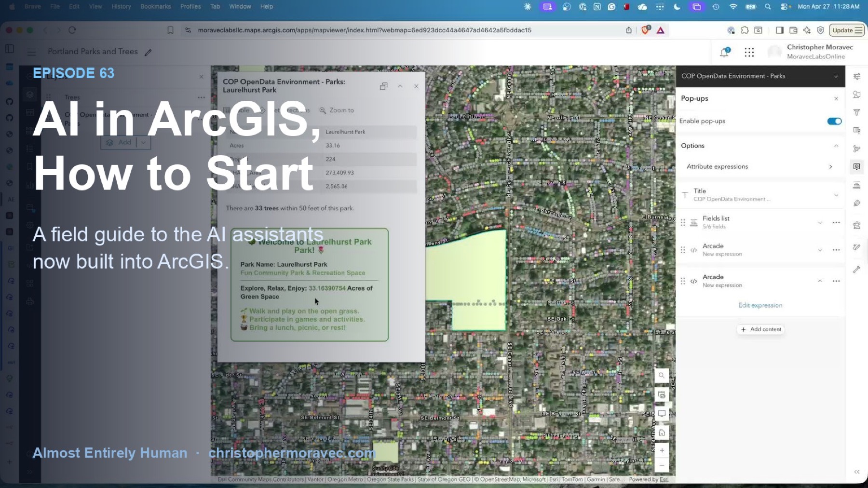Image resolution: width=868 pixels, height=488 pixels.
Task: Edit the Portland Parks and Trees title
Action: pos(148,52)
